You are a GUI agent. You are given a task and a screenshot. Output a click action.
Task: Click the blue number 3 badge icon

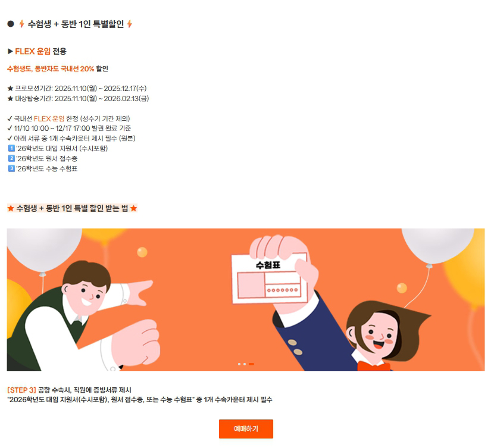click(11, 168)
